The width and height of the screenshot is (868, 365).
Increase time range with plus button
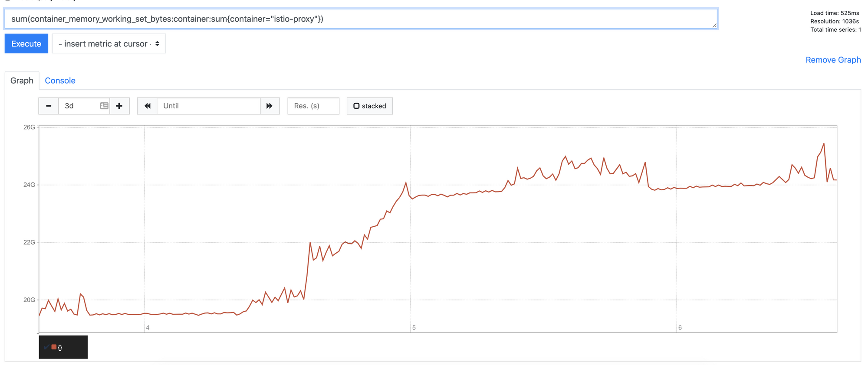coord(119,106)
